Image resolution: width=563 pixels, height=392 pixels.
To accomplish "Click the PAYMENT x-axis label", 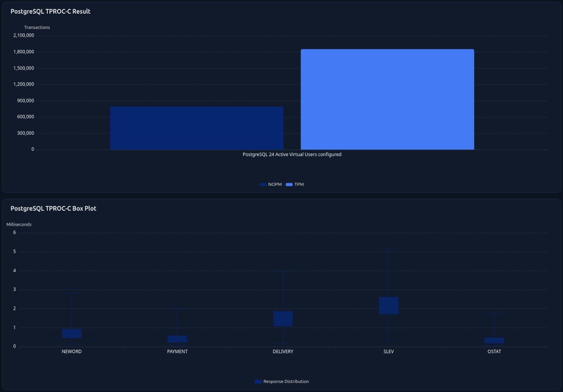I will [177, 351].
